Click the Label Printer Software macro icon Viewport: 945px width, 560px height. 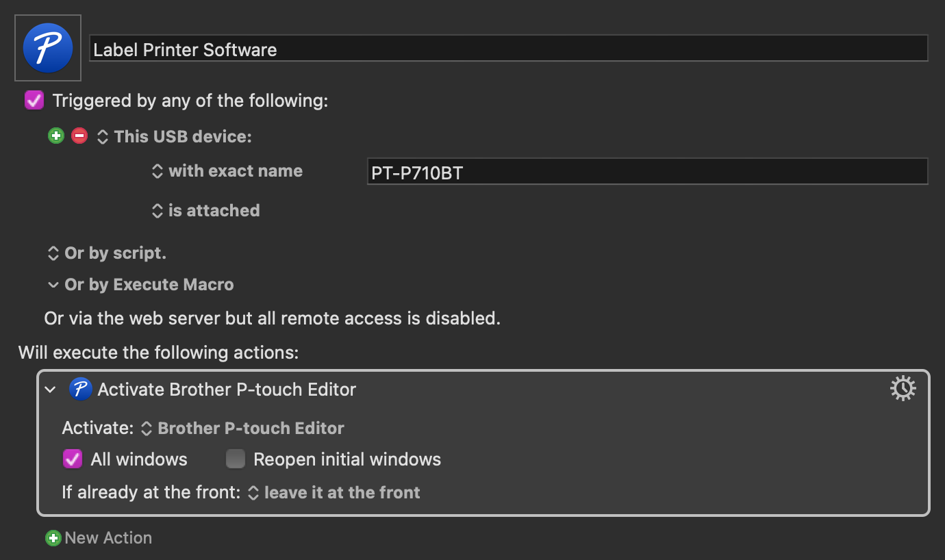pyautogui.click(x=47, y=47)
